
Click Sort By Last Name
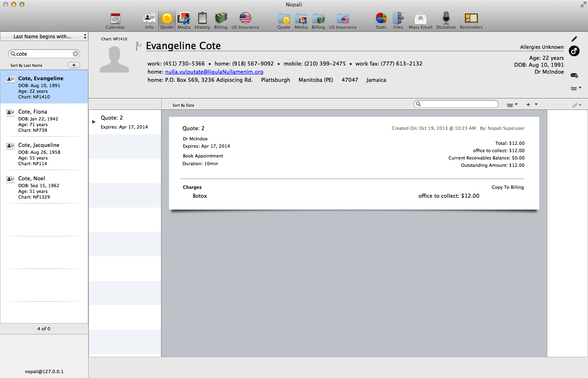[x=26, y=66]
